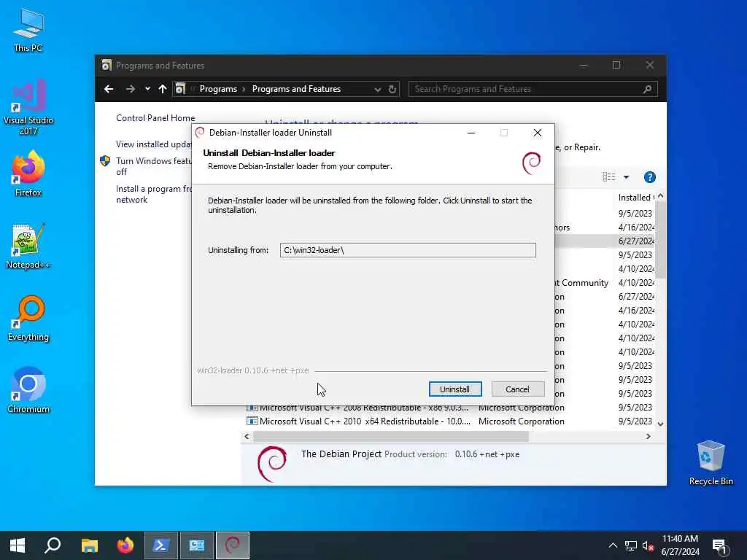The height and width of the screenshot is (560, 747).
Task: Close the Debian-Installer loader Uninstall dialog
Action: tap(538, 133)
